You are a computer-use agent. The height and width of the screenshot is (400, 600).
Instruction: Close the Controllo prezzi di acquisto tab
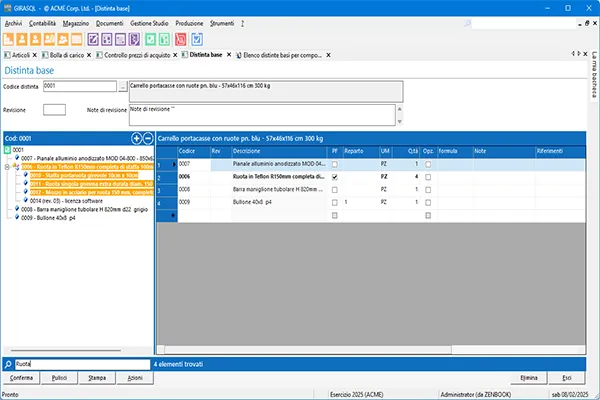[175, 55]
